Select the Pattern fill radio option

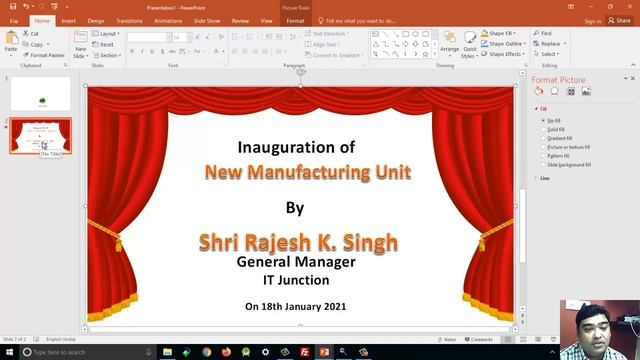[x=543, y=156]
